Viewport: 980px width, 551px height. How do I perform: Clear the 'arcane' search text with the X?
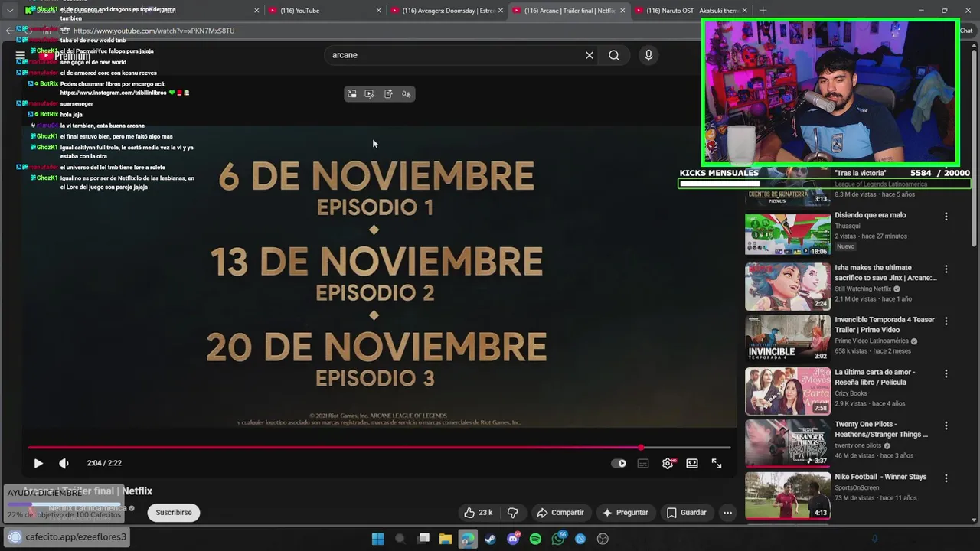590,55
